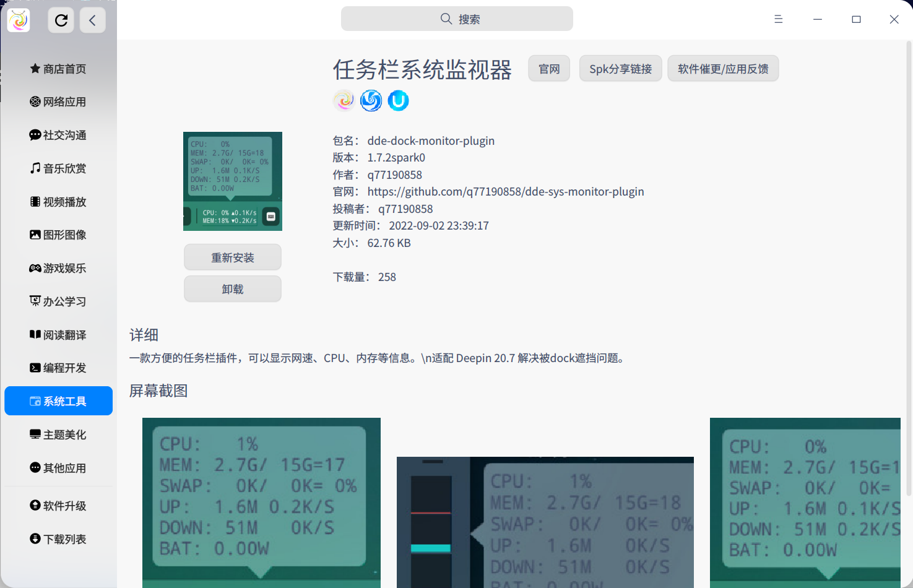
Task: Navigate back using the back arrow icon
Action: tap(92, 20)
